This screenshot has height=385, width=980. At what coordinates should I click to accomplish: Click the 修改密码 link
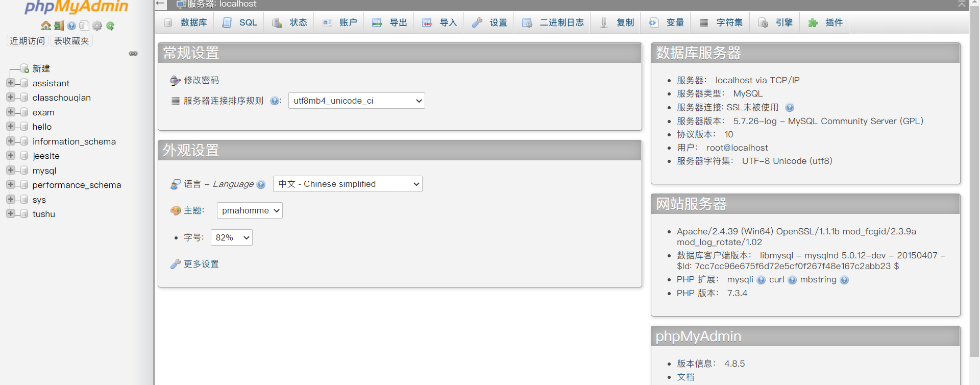201,80
